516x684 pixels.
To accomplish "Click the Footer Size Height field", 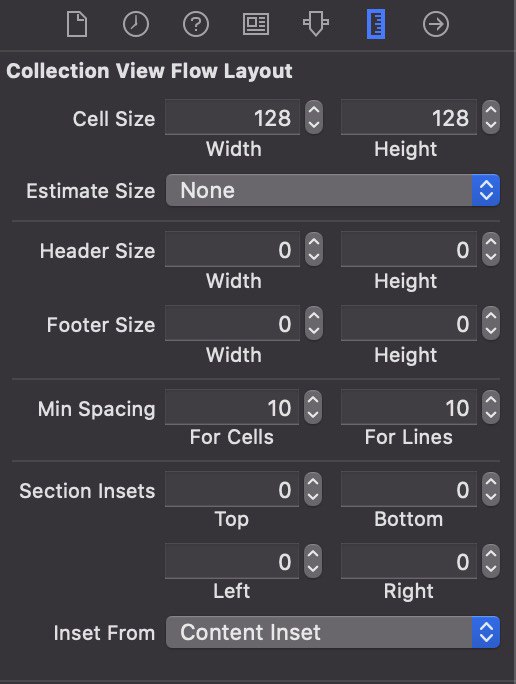I will click(408, 324).
